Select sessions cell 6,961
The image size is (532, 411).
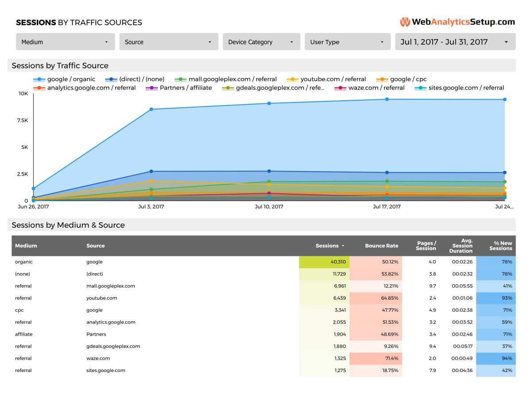click(x=324, y=286)
